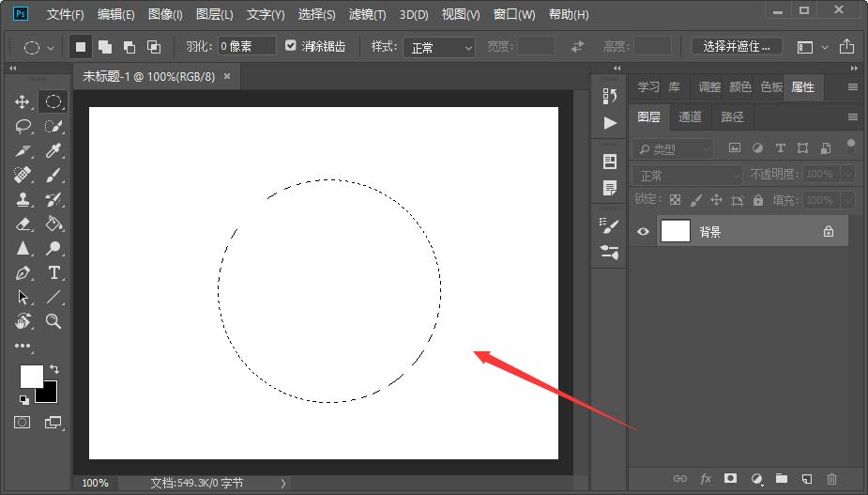Expand the status bar info arrow
The width and height of the screenshot is (868, 495).
coord(282,484)
